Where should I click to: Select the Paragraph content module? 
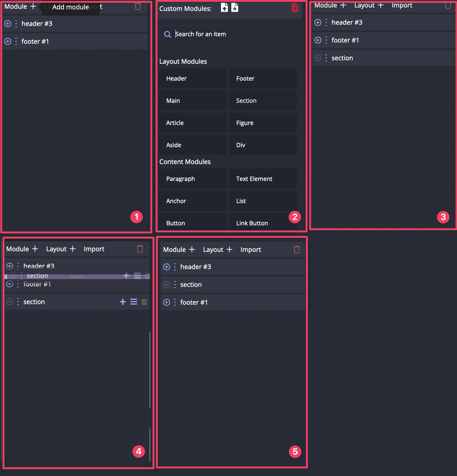[x=193, y=178]
